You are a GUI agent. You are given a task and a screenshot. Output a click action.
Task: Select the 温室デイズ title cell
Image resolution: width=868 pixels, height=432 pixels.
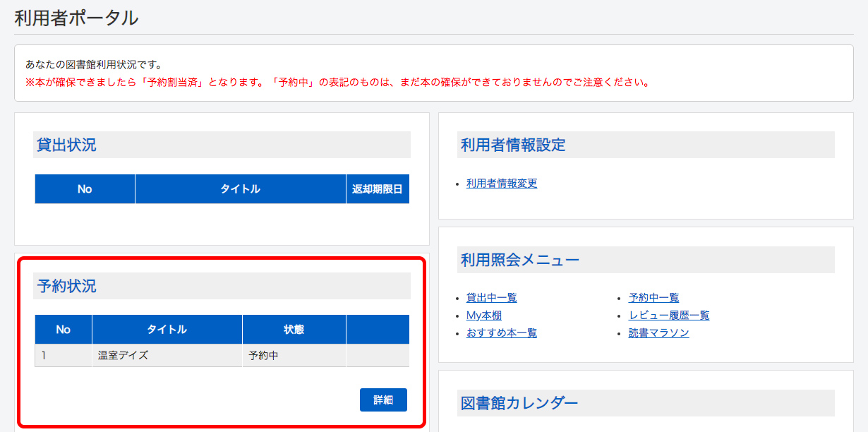click(x=123, y=356)
